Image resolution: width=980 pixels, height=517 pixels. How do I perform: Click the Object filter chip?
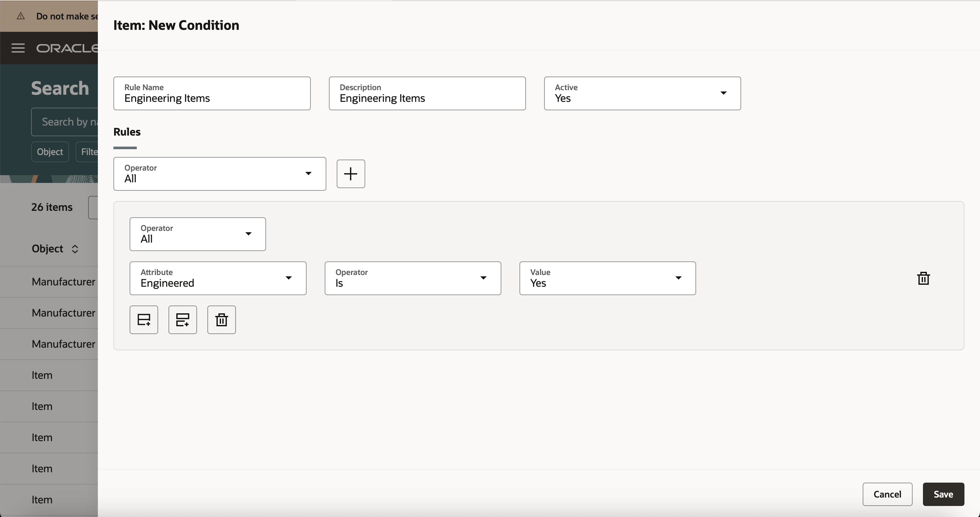click(50, 151)
